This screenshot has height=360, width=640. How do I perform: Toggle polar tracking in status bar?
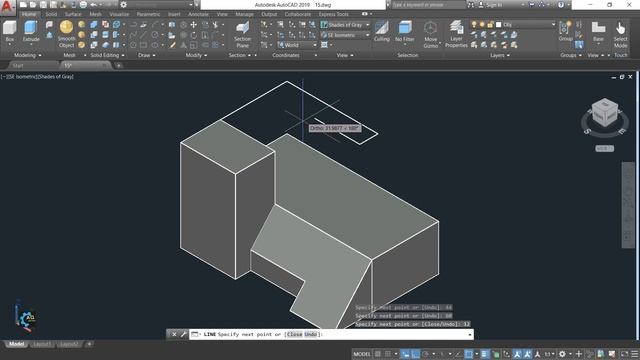pos(426,354)
